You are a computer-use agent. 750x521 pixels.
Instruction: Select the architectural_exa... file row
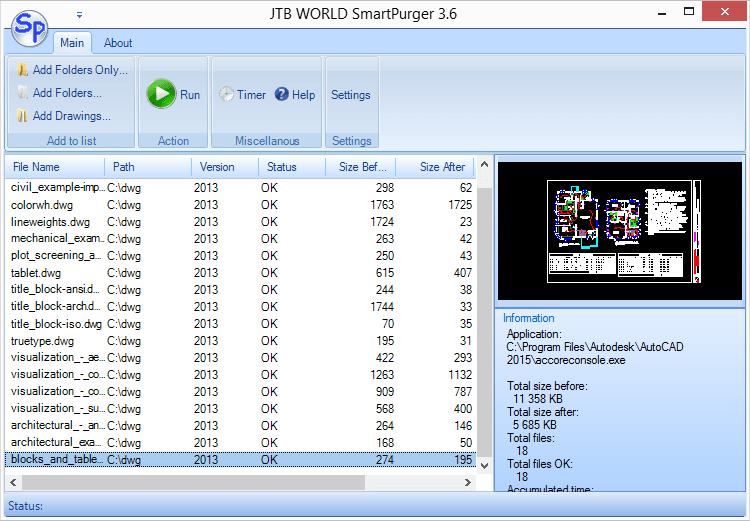coord(241,443)
